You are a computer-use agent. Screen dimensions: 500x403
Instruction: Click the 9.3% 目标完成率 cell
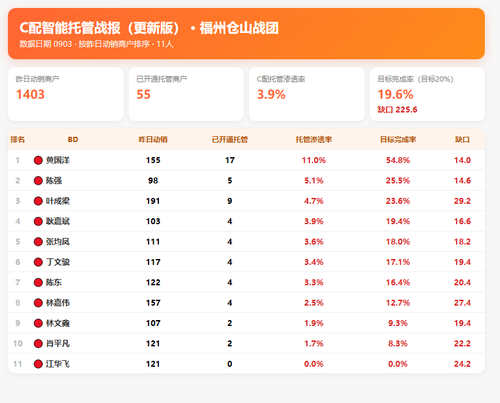[x=398, y=323]
